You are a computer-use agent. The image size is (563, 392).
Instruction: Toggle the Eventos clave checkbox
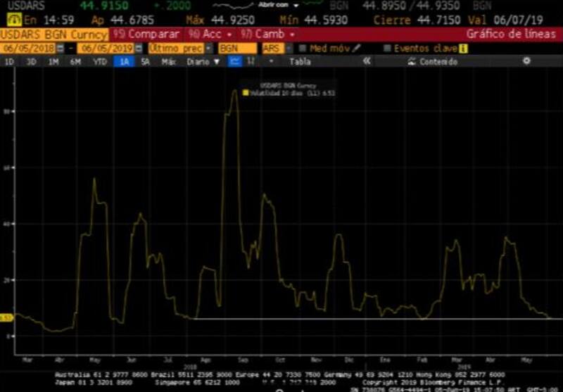386,48
